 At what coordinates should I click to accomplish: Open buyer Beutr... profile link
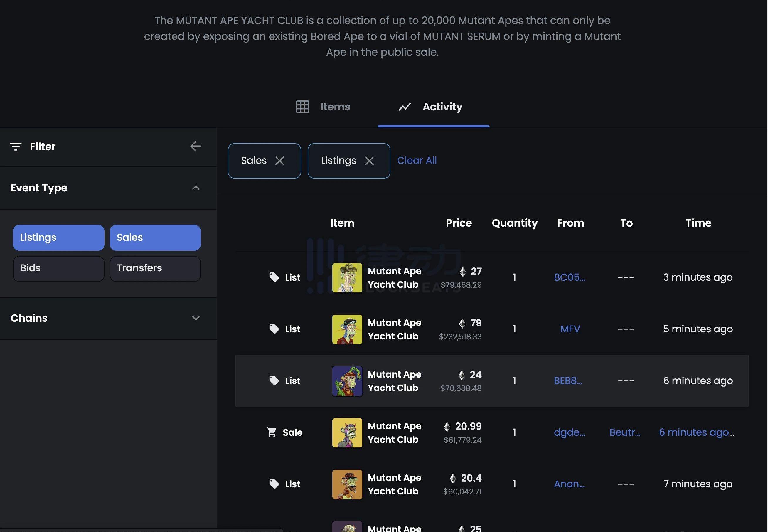coord(625,432)
